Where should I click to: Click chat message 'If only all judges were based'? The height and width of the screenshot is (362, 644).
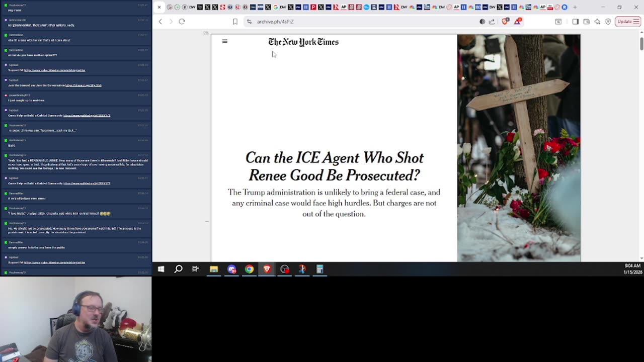coord(27,199)
